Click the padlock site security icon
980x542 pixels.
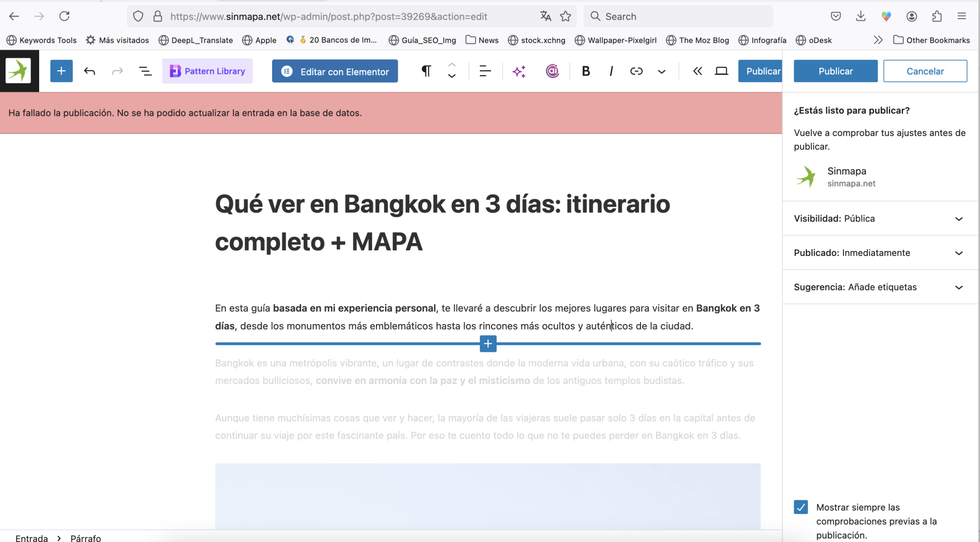click(x=158, y=17)
